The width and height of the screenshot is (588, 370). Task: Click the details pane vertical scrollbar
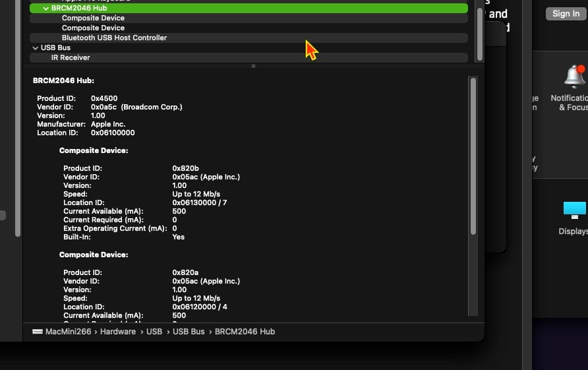[473, 156]
